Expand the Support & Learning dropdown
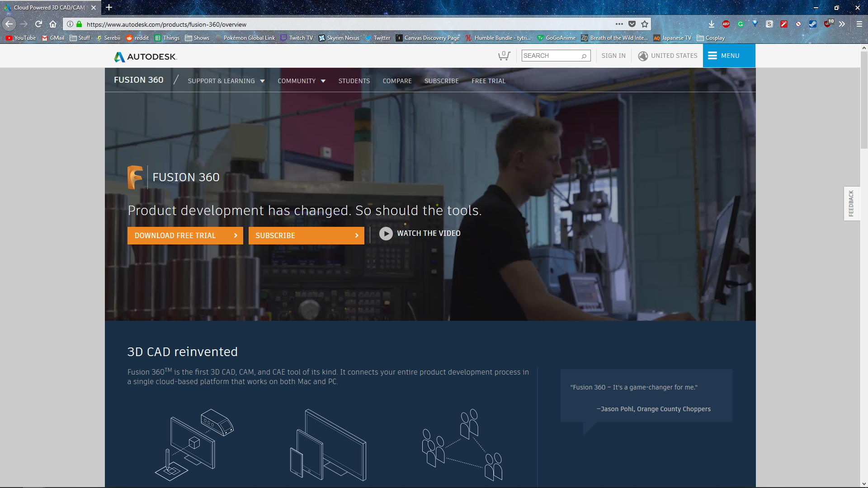 [x=225, y=80]
